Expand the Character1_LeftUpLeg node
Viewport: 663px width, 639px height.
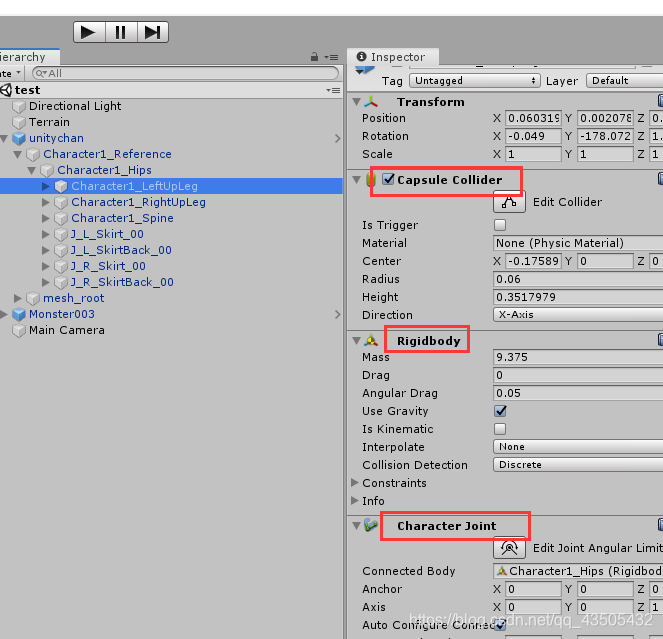[x=46, y=186]
